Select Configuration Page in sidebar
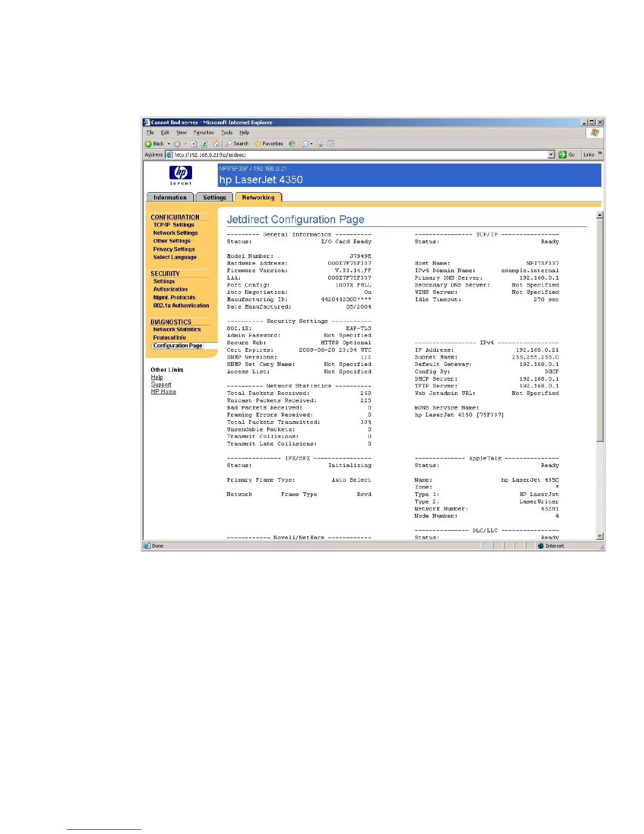 [x=178, y=346]
